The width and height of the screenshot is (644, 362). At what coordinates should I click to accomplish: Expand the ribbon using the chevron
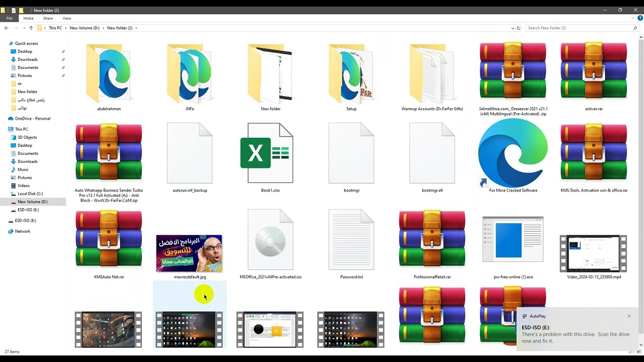click(634, 18)
